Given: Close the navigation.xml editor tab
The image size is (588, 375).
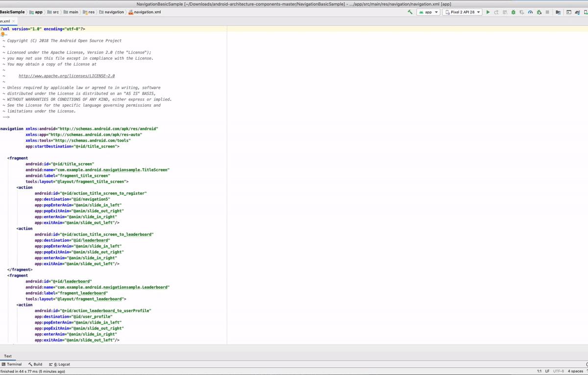Looking at the screenshot, I should pos(14,21).
